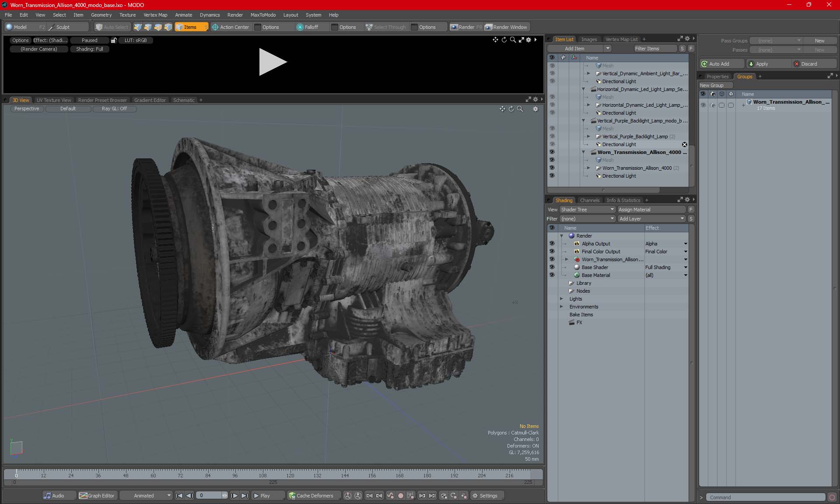Toggle visibility of Final Color Output layer
Image resolution: width=840 pixels, height=504 pixels.
(552, 252)
